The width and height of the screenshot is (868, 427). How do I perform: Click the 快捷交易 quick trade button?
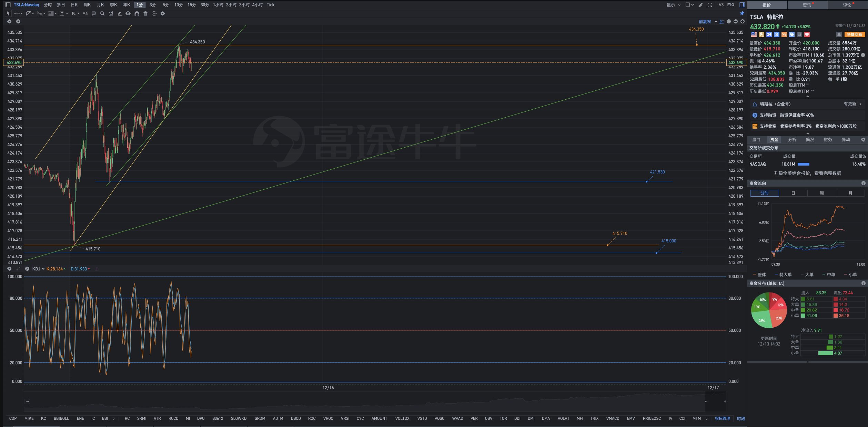click(855, 34)
